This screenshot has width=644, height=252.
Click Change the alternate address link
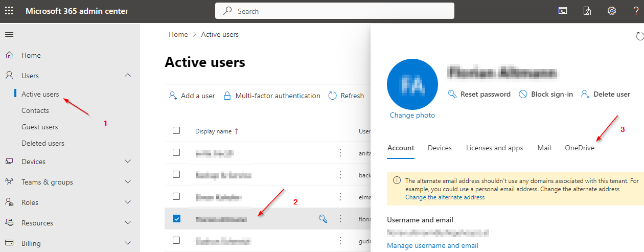(445, 197)
